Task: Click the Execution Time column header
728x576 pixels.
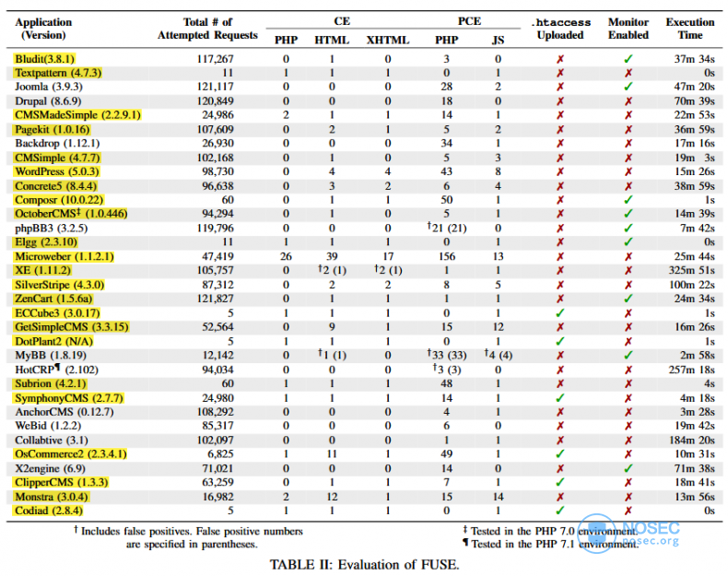Action: 690,29
